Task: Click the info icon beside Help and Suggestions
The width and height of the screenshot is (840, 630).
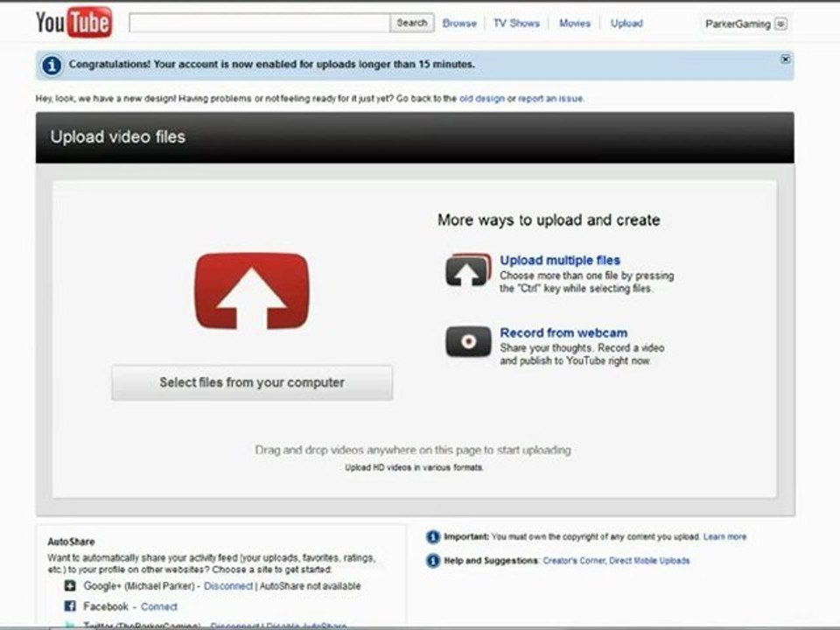Action: click(x=433, y=561)
